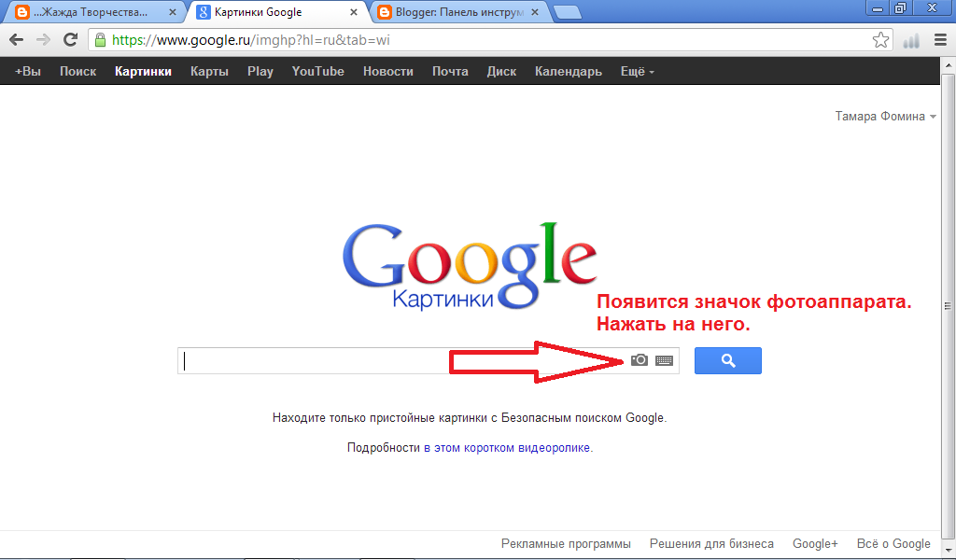
Task: Open the on-screen keyboard icon in search box
Action: (664, 361)
